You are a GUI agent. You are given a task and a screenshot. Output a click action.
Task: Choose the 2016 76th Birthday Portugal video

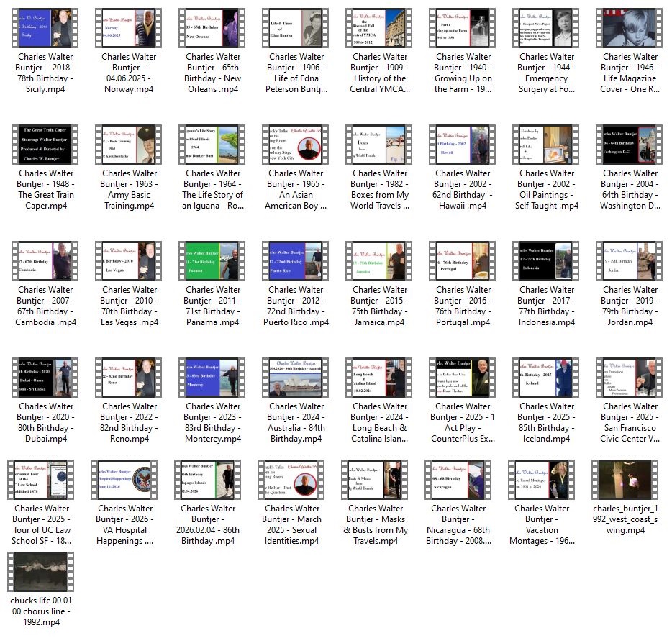(463, 261)
